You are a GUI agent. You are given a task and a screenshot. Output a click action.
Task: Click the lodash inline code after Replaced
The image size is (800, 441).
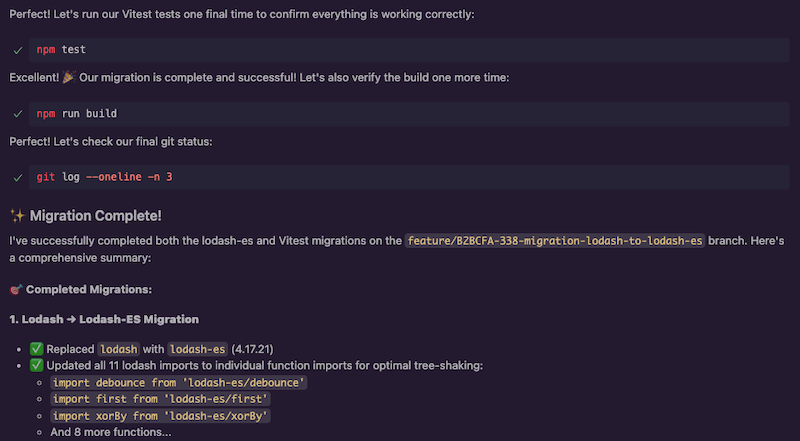[x=118, y=349]
